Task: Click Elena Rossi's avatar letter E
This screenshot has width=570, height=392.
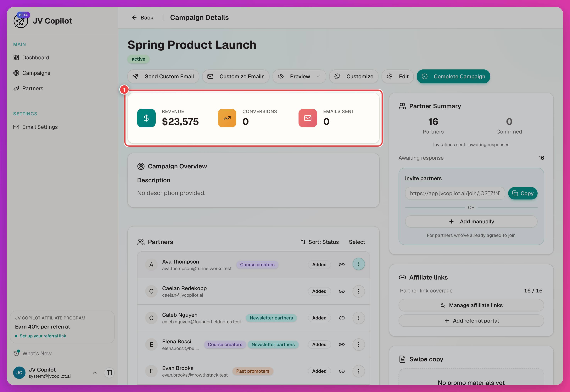Action: tap(151, 345)
